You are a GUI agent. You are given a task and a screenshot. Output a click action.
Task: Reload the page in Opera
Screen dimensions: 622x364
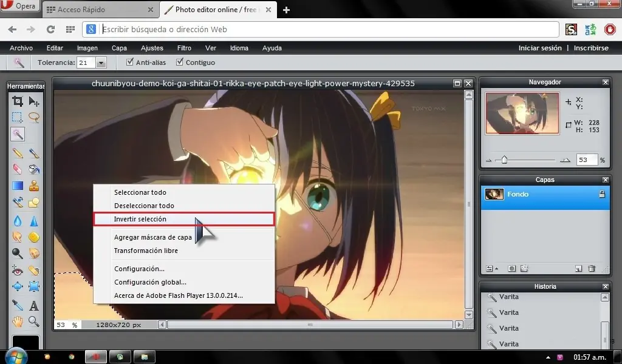50,29
